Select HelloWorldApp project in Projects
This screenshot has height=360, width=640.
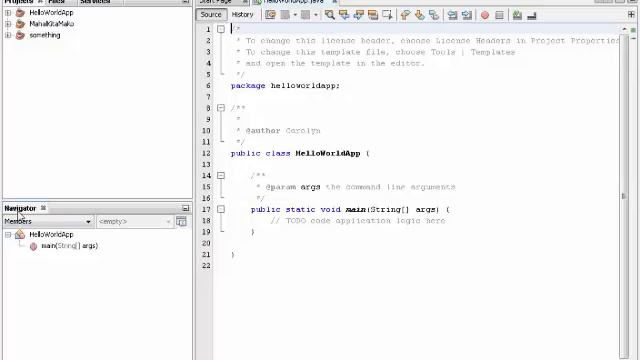tap(51, 13)
